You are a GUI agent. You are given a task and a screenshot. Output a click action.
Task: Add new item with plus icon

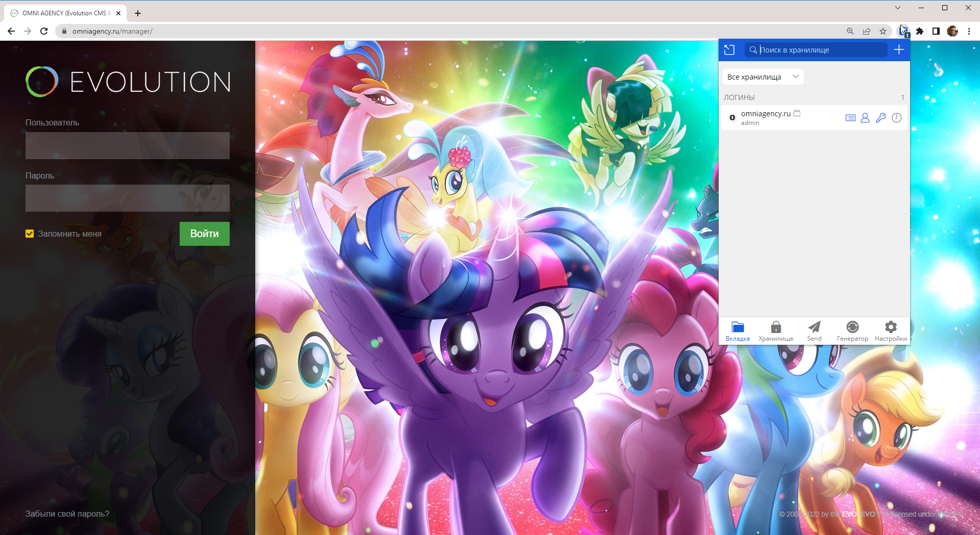pyautogui.click(x=899, y=50)
